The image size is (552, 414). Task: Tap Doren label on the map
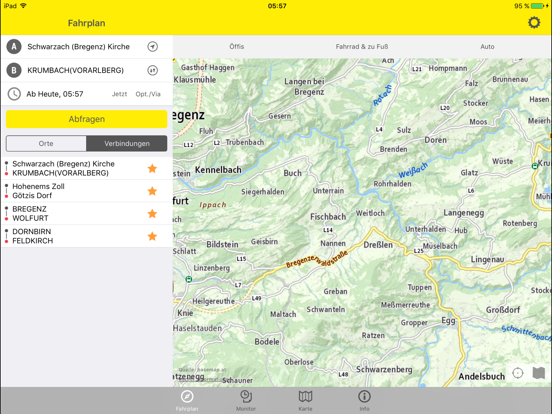pos(435,140)
